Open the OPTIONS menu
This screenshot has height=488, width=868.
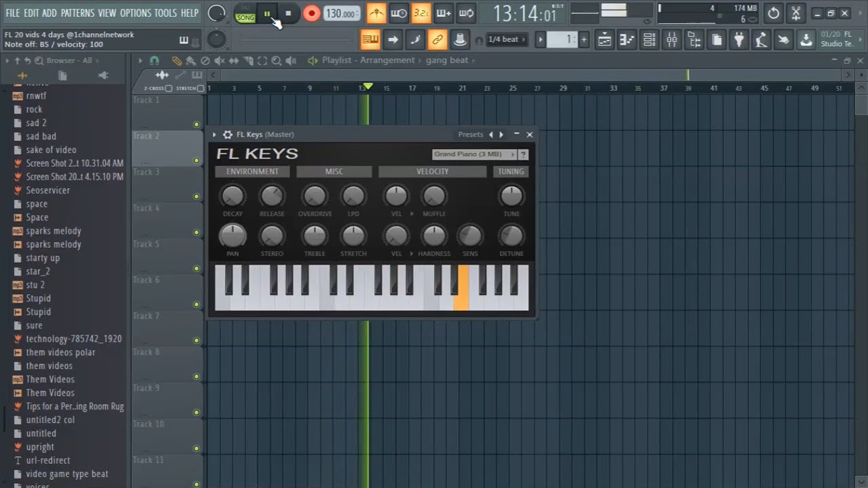pyautogui.click(x=135, y=13)
